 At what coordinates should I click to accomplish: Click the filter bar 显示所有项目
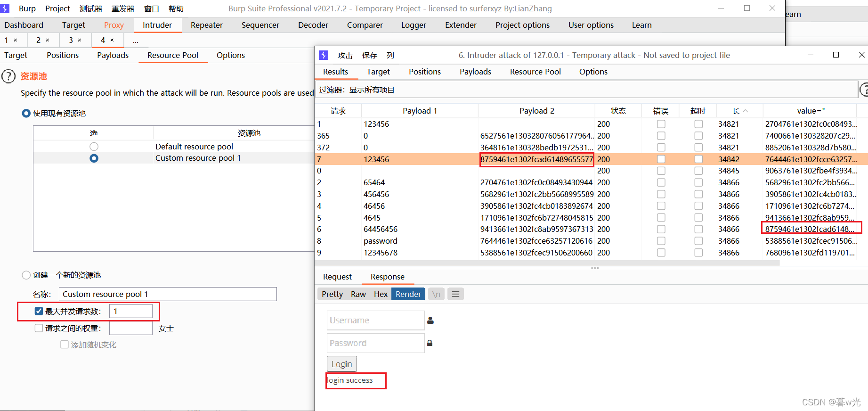586,90
